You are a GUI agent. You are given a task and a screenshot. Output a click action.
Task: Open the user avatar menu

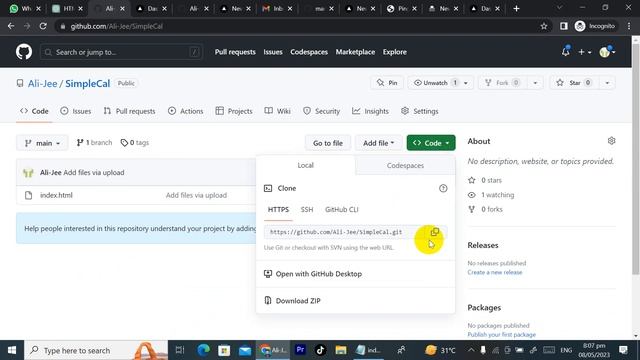607,52
